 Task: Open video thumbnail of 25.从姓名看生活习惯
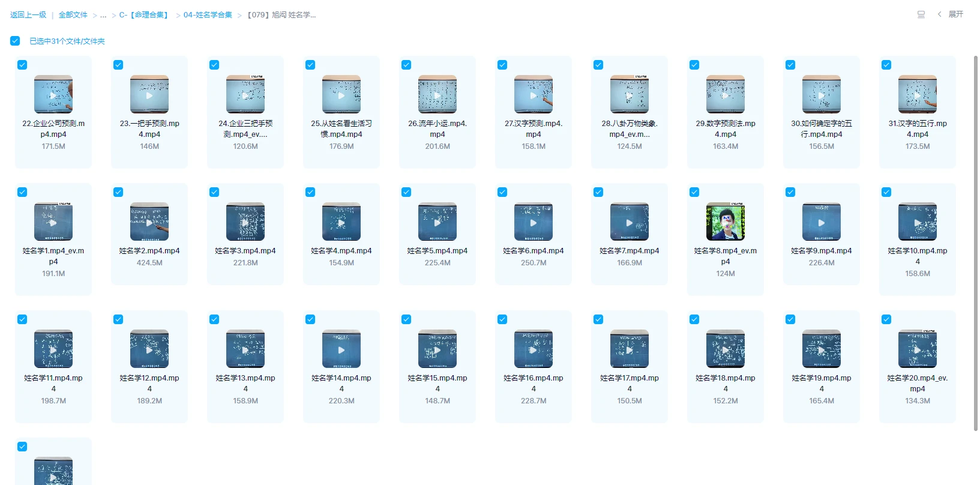click(x=341, y=94)
